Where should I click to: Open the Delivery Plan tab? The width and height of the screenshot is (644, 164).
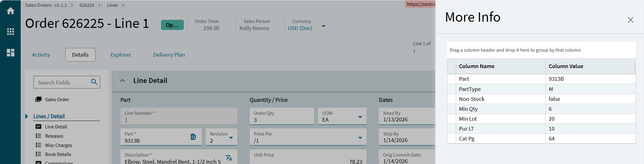[x=169, y=55]
